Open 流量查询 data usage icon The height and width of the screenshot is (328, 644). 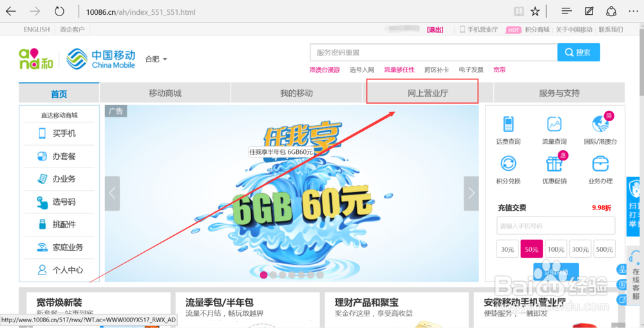[554, 124]
